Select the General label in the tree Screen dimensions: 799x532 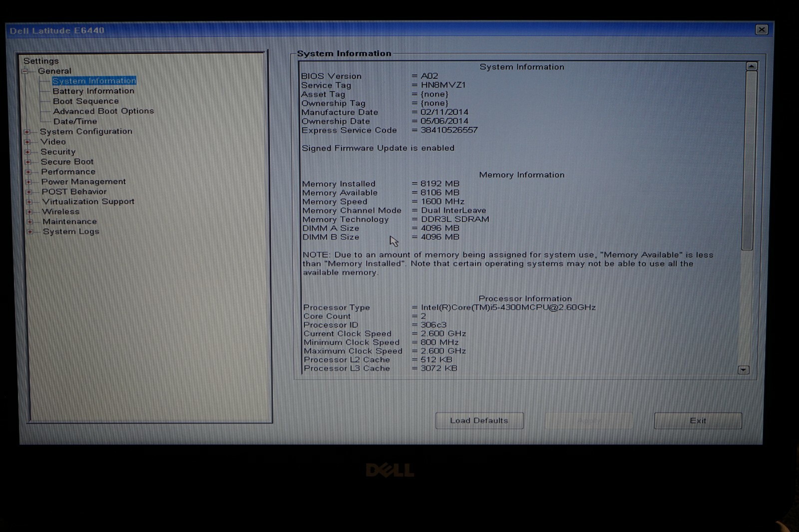tap(54, 71)
